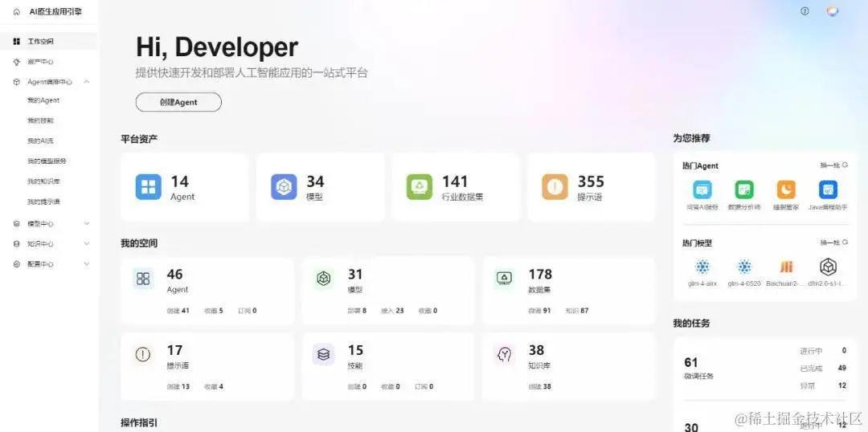Screen dimensions: 868x432
Task: Click 换一批 next to 热门模型
Action: 833,242
